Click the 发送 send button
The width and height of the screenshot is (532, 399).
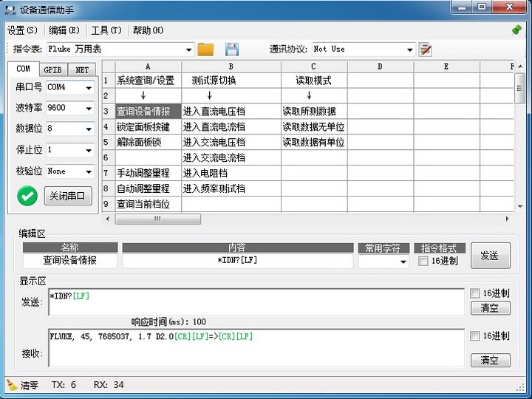coord(491,256)
